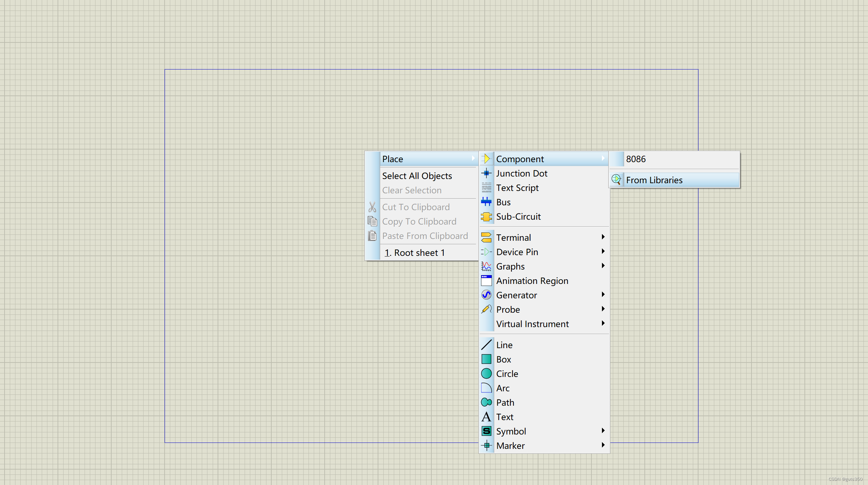The height and width of the screenshot is (485, 868).
Task: Click the teal Box shape icon
Action: [x=486, y=359]
